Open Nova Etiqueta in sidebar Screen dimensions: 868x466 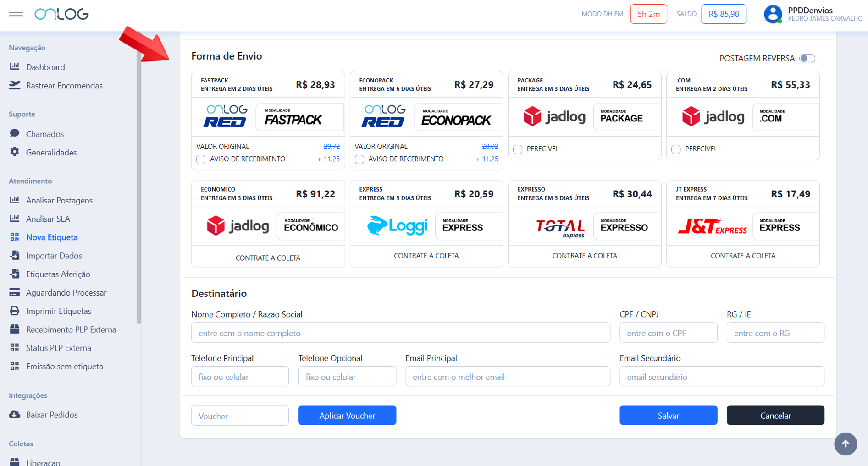click(x=52, y=237)
